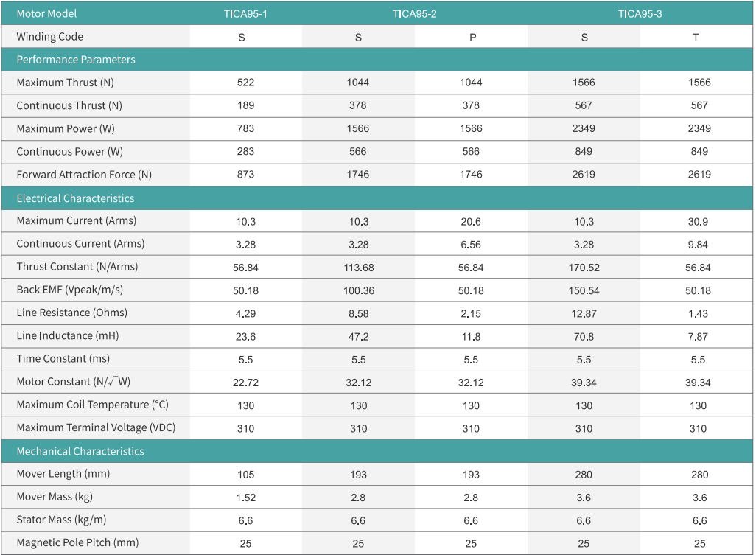Screen dimensions: 756x555
Task: Click the maximum thrust value 522
Action: coord(245,83)
